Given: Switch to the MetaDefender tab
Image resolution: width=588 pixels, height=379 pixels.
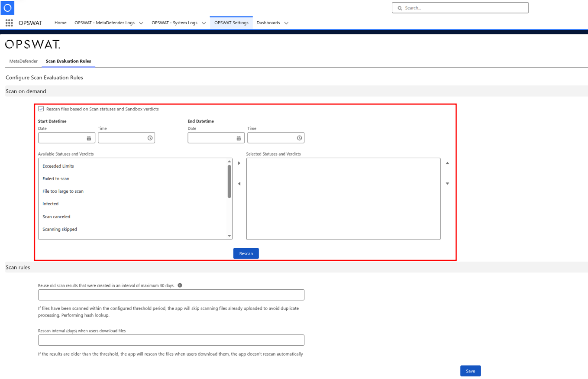Looking at the screenshot, I should point(23,61).
